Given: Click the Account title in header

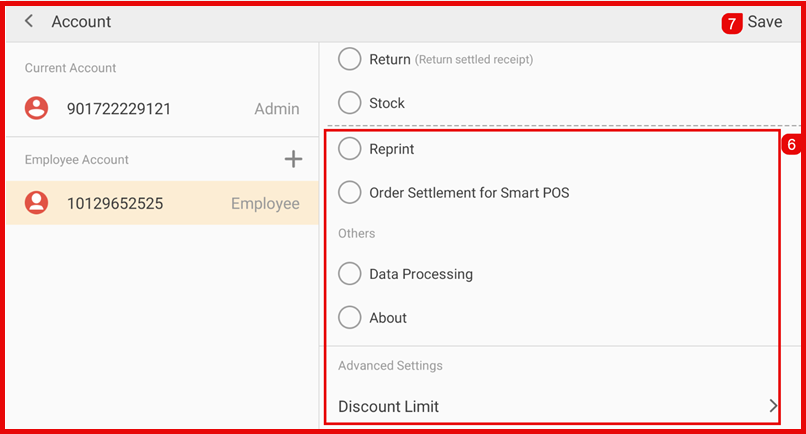Looking at the screenshot, I should (81, 21).
